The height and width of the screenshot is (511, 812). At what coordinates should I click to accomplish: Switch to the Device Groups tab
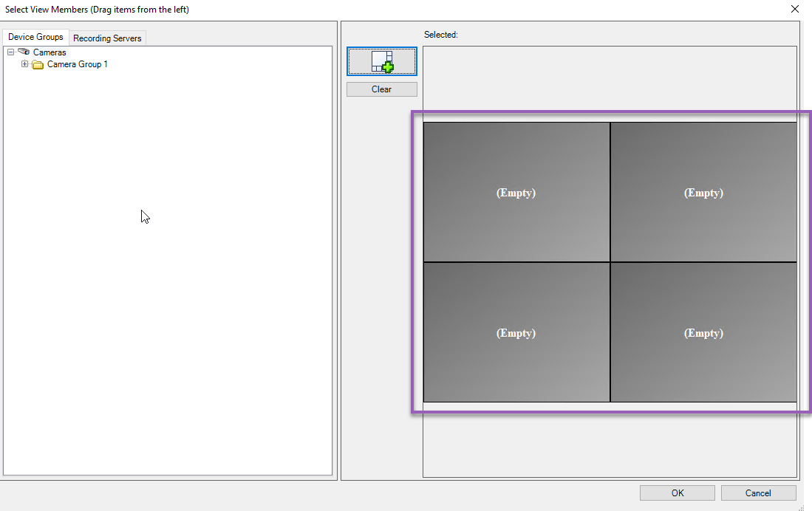(35, 37)
